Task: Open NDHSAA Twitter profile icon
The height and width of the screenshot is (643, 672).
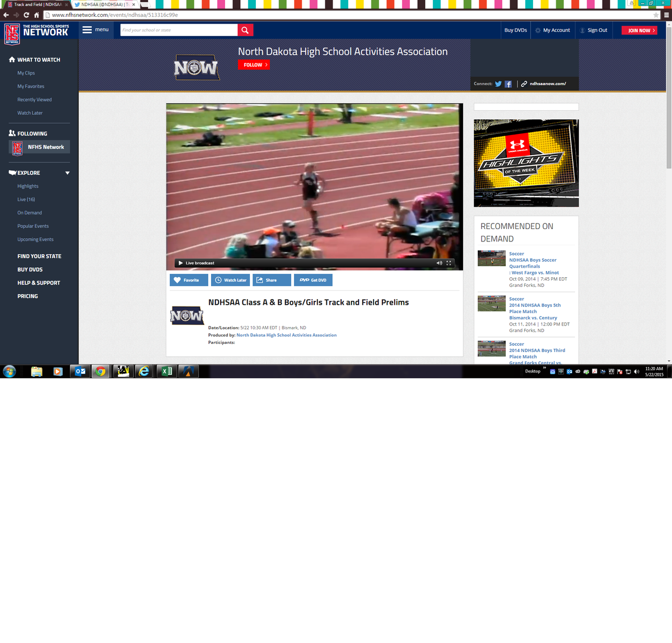Action: click(498, 84)
